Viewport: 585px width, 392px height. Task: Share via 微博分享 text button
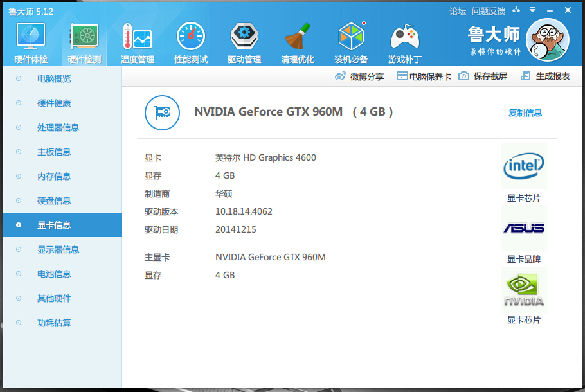pos(366,77)
